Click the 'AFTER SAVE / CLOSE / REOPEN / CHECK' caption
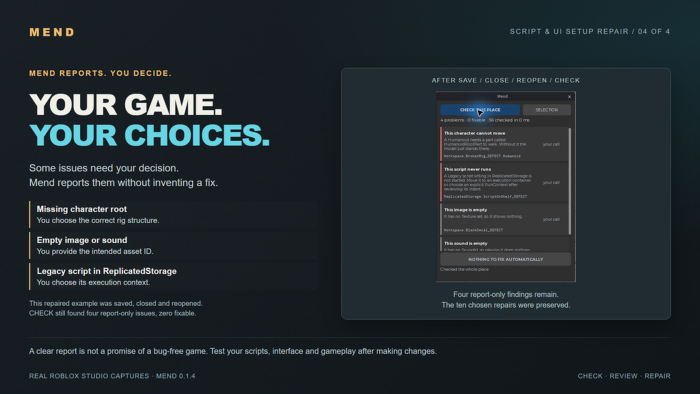Viewport: 700px width, 394px height. click(x=505, y=80)
